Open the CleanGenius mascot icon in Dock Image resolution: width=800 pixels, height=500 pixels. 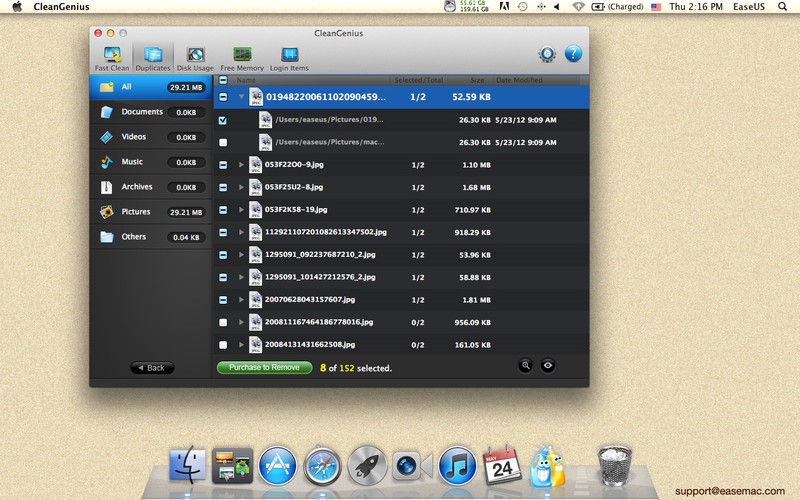pyautogui.click(x=547, y=465)
